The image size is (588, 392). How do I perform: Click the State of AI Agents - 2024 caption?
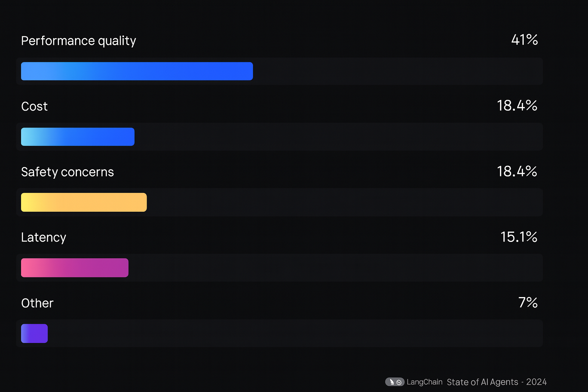497,382
